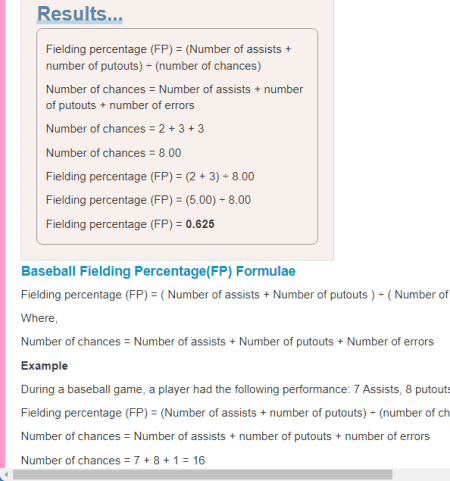Screen dimensions: 450x481
Task: Click the first formula line inside the results box
Action: (169, 57)
